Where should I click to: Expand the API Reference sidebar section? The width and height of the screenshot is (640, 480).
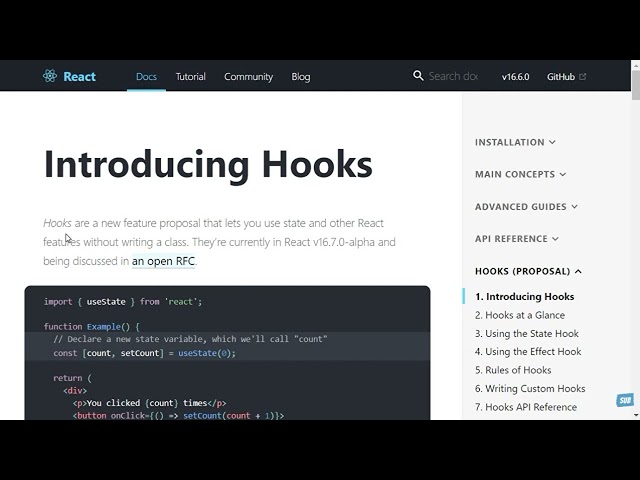point(517,239)
